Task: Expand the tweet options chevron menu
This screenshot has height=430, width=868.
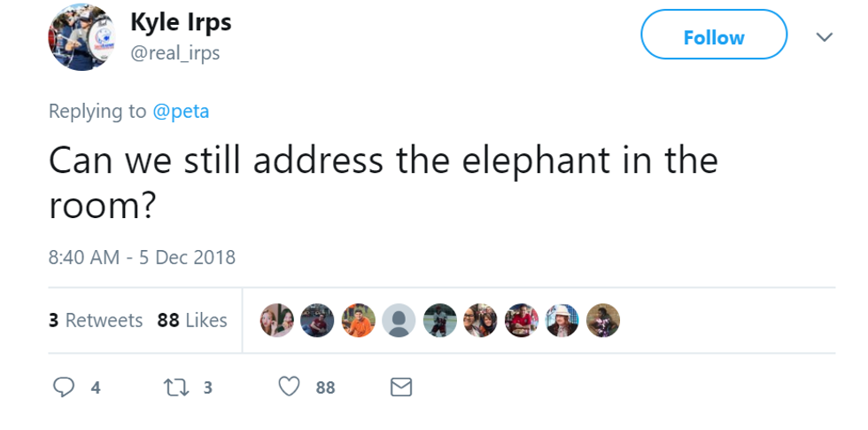Action: click(x=824, y=37)
